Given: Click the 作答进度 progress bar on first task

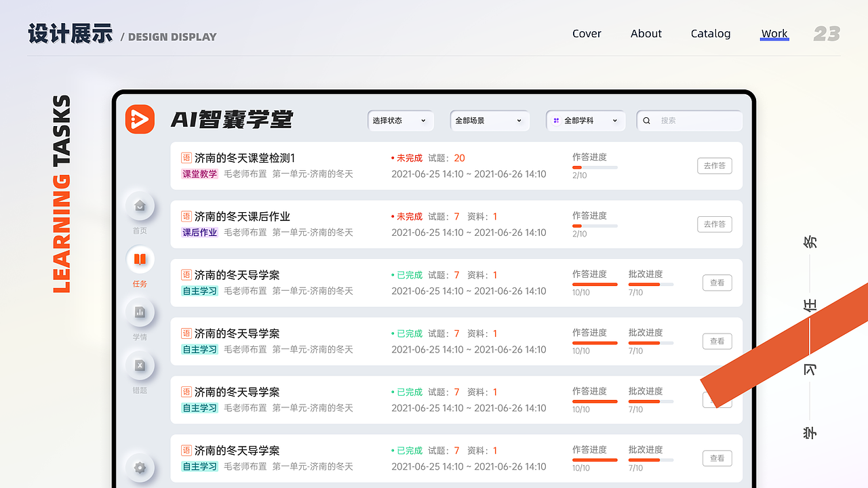Looking at the screenshot, I should pos(595,167).
